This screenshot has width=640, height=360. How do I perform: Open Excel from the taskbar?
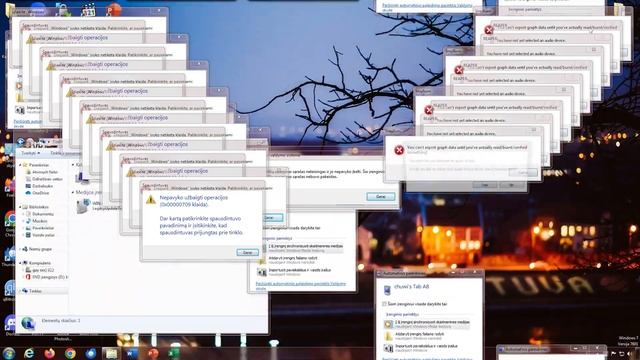click(x=173, y=353)
